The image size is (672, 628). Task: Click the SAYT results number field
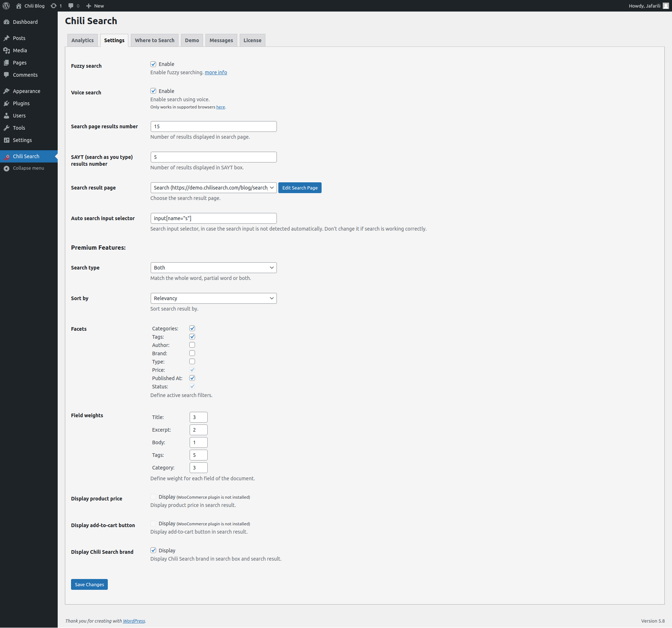coord(214,157)
